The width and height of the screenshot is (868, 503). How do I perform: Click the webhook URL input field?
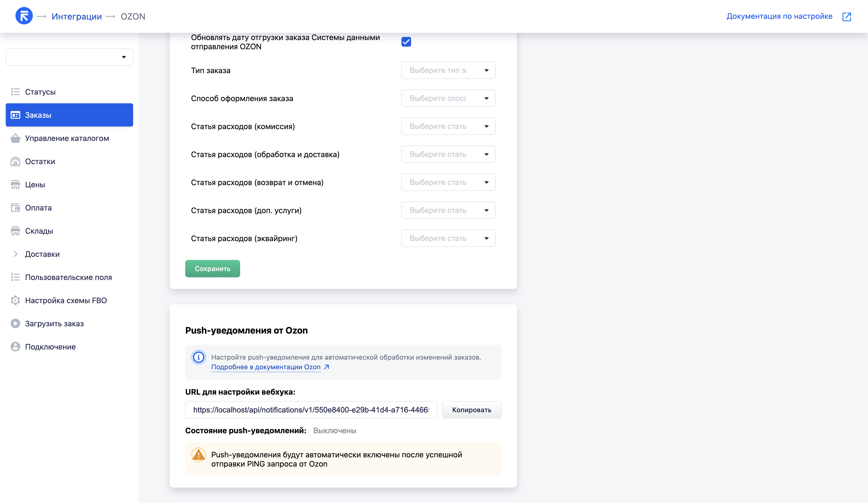point(311,410)
